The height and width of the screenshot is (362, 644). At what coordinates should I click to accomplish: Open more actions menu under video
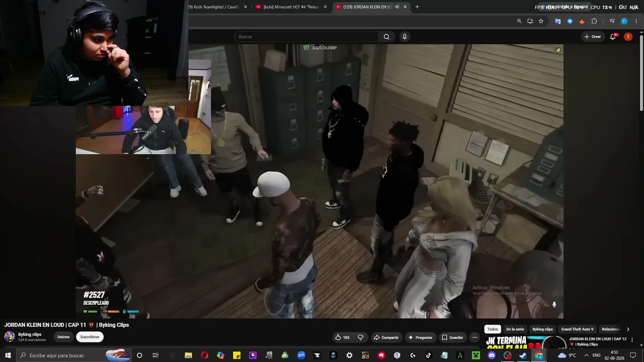click(474, 337)
